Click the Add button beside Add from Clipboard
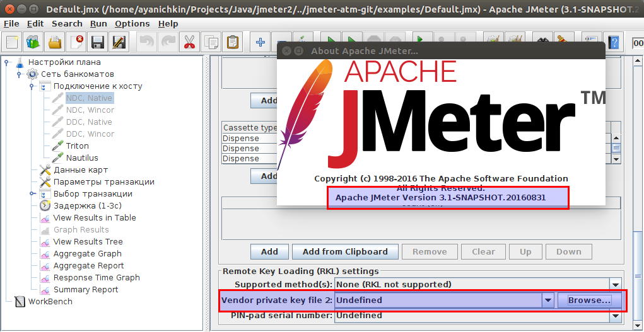644x332 pixels. (269, 252)
